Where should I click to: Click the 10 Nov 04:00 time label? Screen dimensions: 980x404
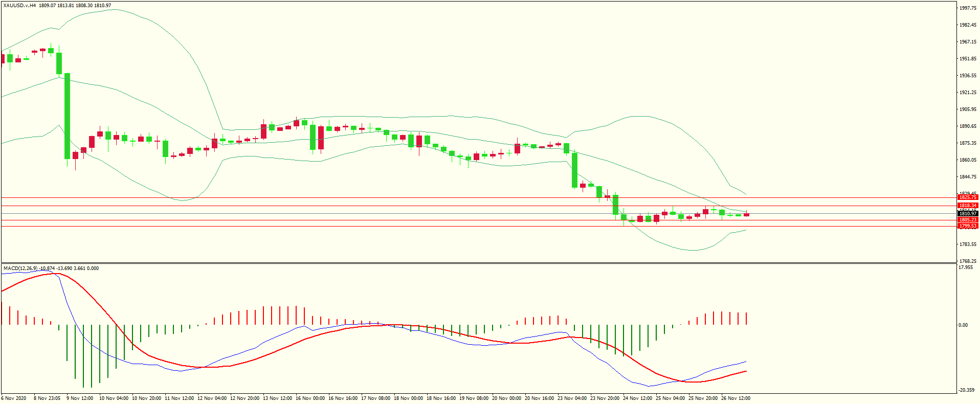pos(114,398)
